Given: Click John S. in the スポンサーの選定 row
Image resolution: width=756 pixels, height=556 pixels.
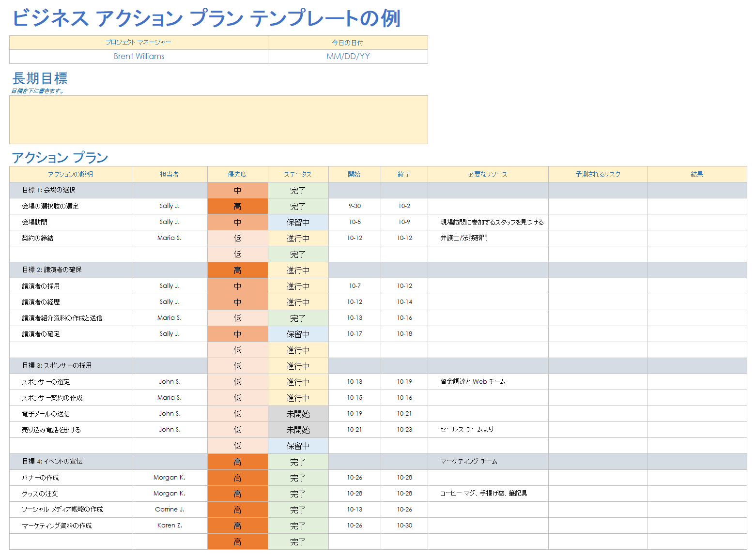Looking at the screenshot, I should click(x=170, y=382).
